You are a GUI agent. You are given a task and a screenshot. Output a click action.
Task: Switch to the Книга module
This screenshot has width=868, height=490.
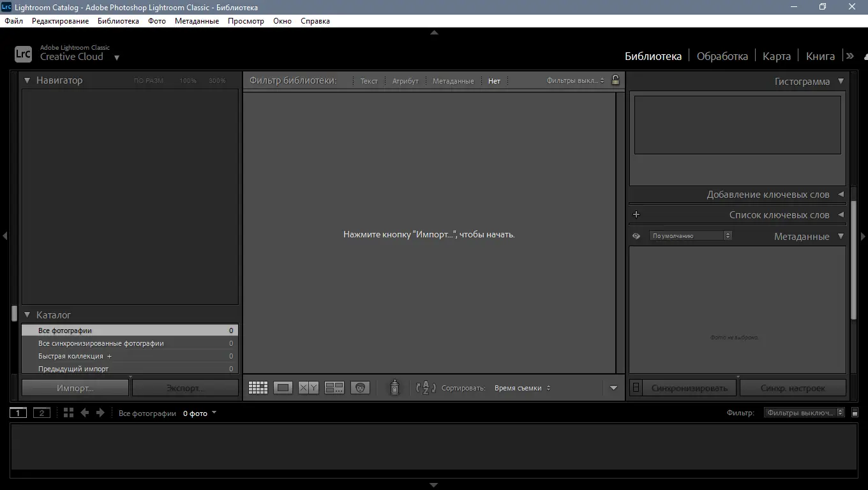(x=821, y=56)
